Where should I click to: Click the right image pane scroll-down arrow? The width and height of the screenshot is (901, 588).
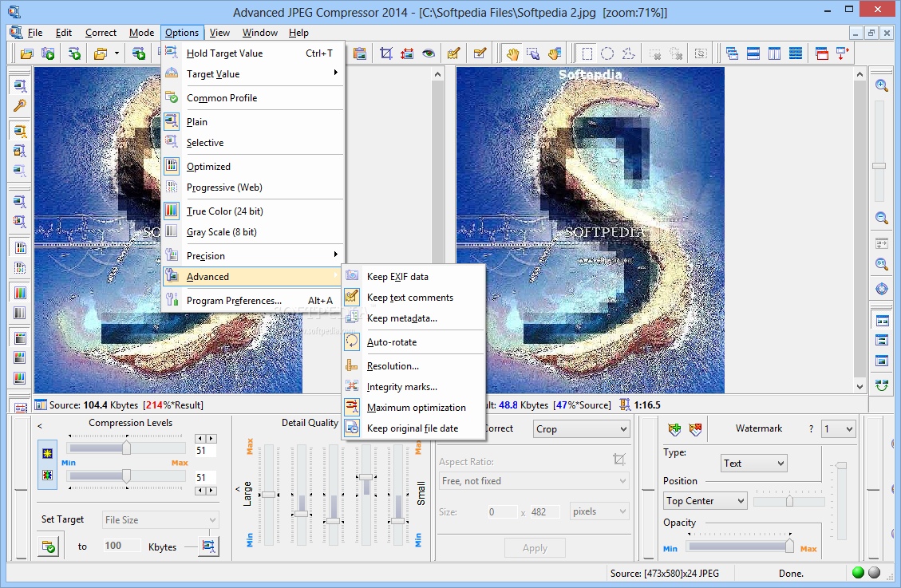click(x=860, y=387)
